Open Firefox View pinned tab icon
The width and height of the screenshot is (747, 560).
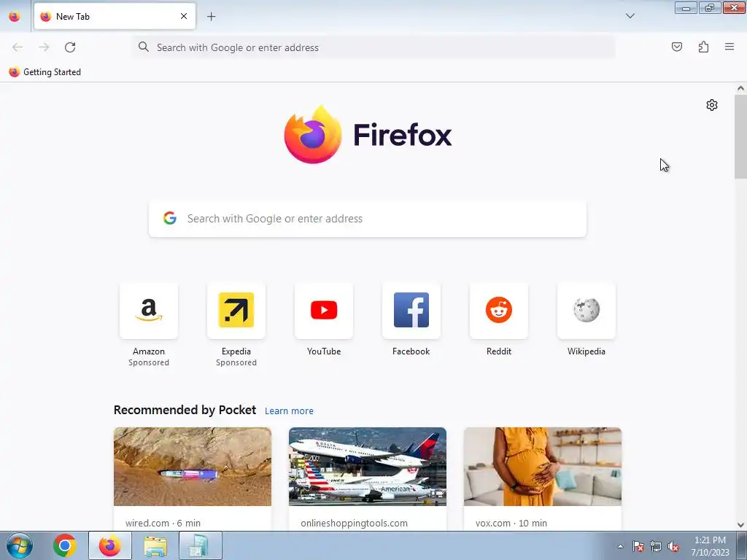coord(15,16)
